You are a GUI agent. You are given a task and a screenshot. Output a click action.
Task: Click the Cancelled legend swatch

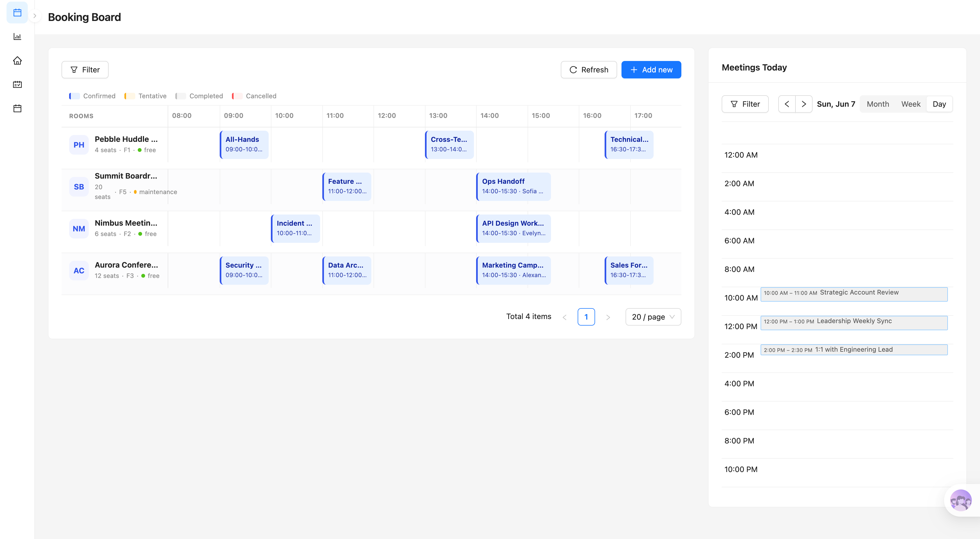(237, 96)
